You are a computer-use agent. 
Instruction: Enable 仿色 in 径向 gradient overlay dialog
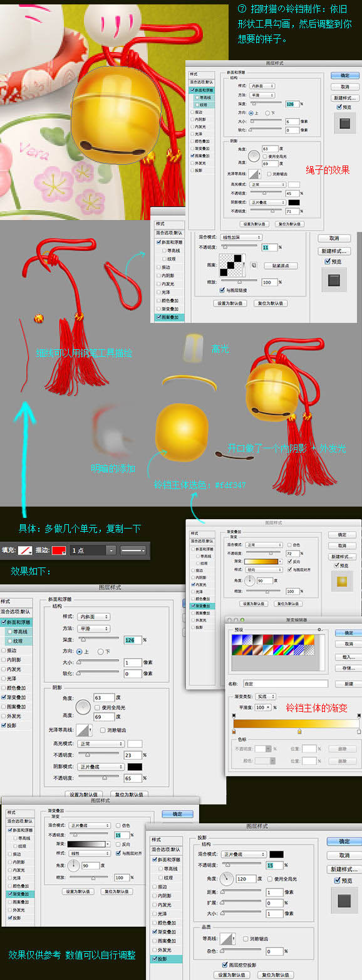click(291, 544)
